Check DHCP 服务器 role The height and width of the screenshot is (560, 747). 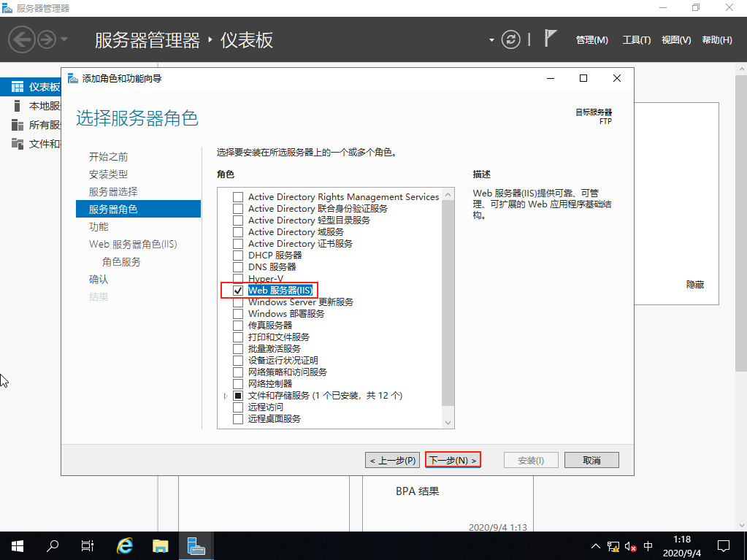pos(238,256)
